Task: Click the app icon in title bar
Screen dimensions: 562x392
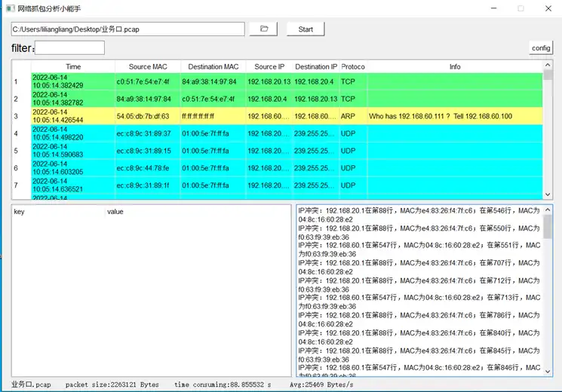Action: coord(10,8)
